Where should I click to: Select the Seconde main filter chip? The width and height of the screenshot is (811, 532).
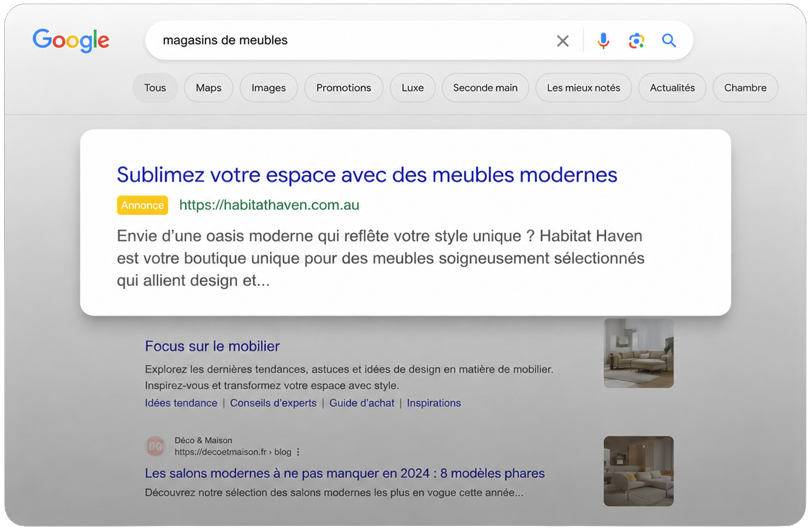point(486,88)
